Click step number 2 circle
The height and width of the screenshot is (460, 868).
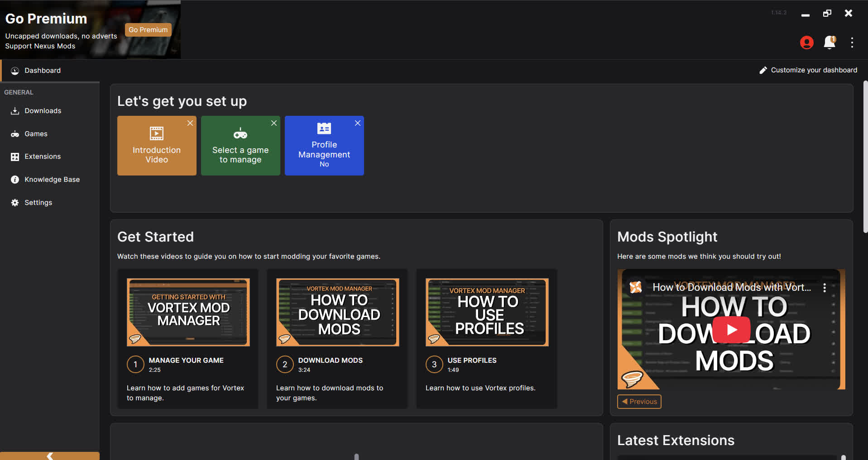285,365
